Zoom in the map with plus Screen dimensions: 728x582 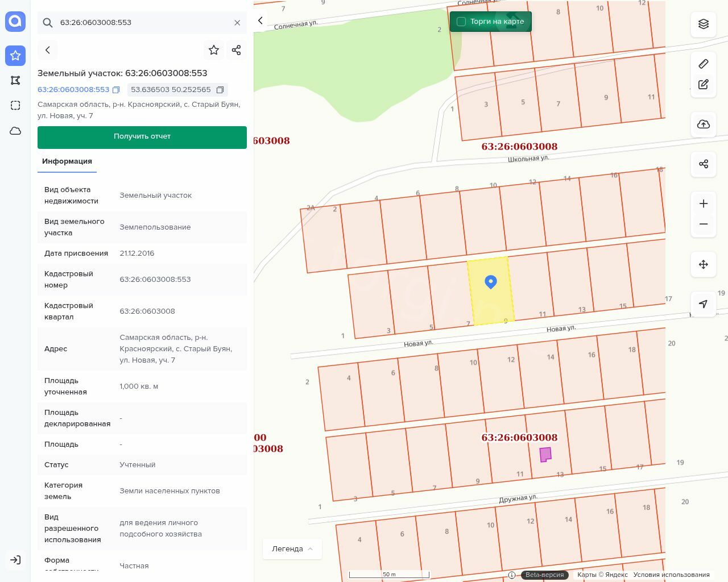[x=704, y=203]
